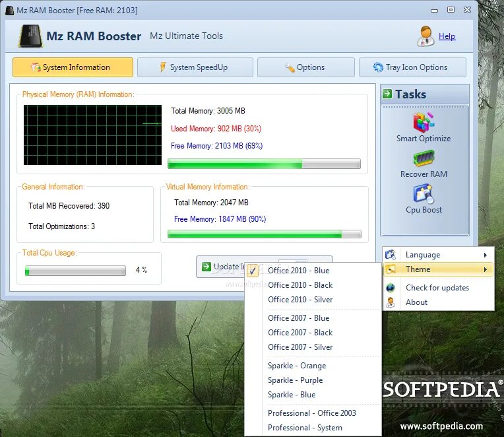This screenshot has height=437, width=504.
Task: Click the Theme menu icon
Action: pyautogui.click(x=391, y=269)
